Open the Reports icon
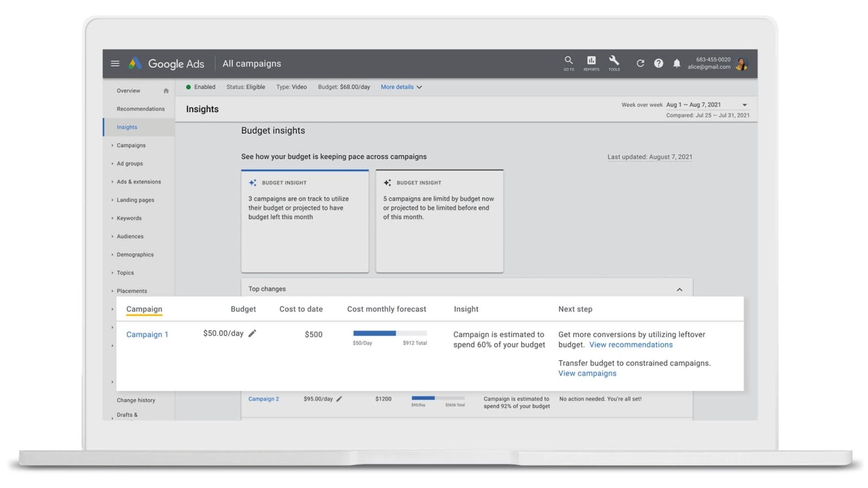This screenshot has width=868, height=488. pyautogui.click(x=591, y=61)
